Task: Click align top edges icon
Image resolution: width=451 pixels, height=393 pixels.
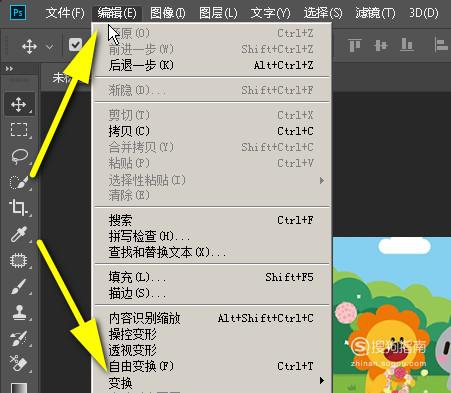Action: [x=355, y=45]
